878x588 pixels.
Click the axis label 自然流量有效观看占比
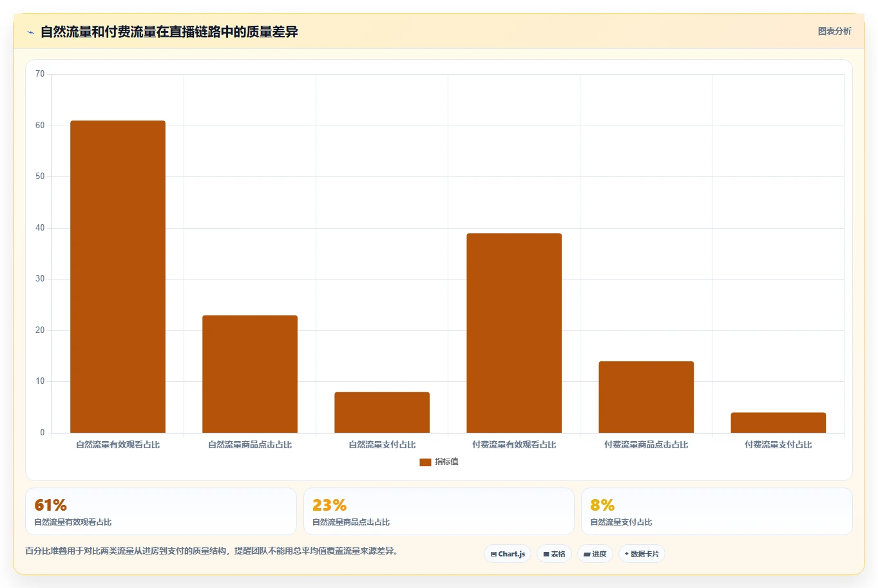[118, 445]
